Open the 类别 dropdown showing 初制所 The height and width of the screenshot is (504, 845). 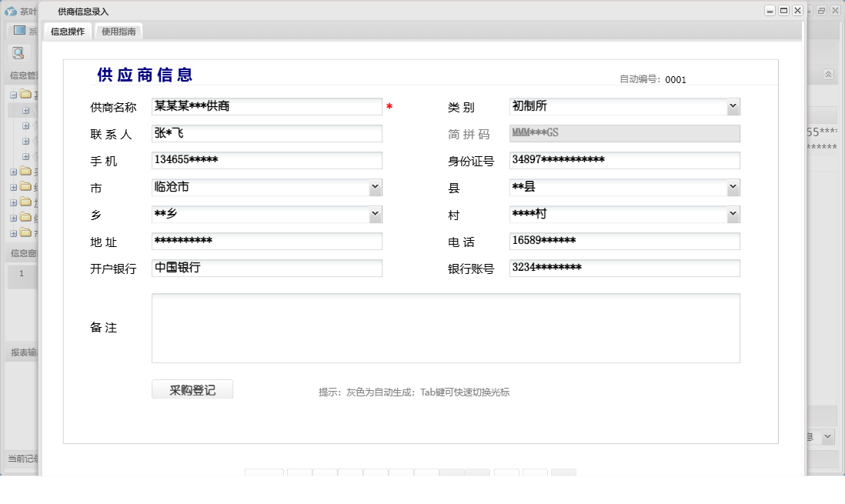pyautogui.click(x=733, y=106)
